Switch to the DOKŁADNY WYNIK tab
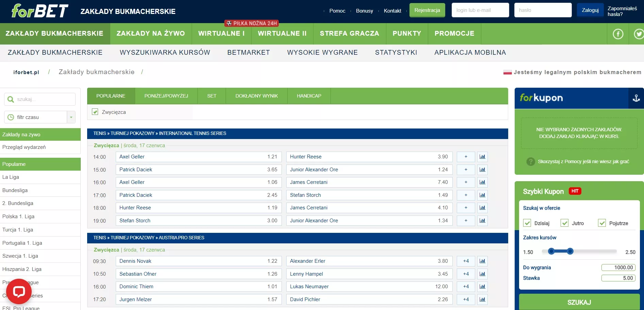Viewport: 644px width, 310px height. tap(256, 96)
